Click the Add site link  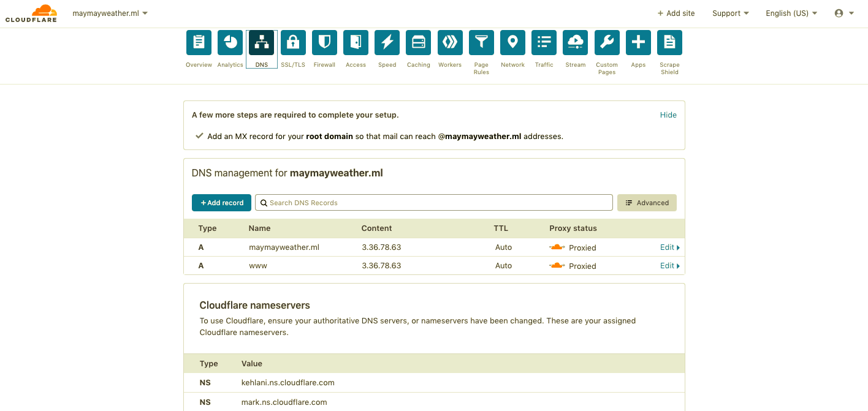tap(676, 13)
